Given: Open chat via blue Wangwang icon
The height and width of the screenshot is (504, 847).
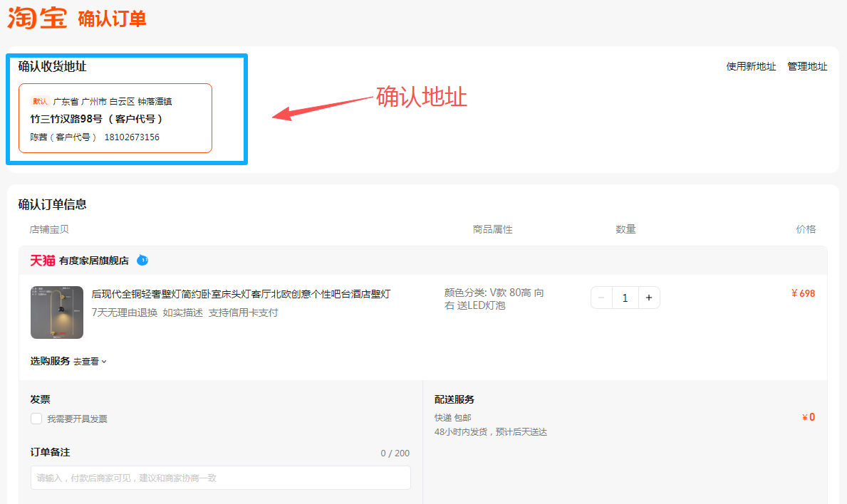Looking at the screenshot, I should 142,261.
